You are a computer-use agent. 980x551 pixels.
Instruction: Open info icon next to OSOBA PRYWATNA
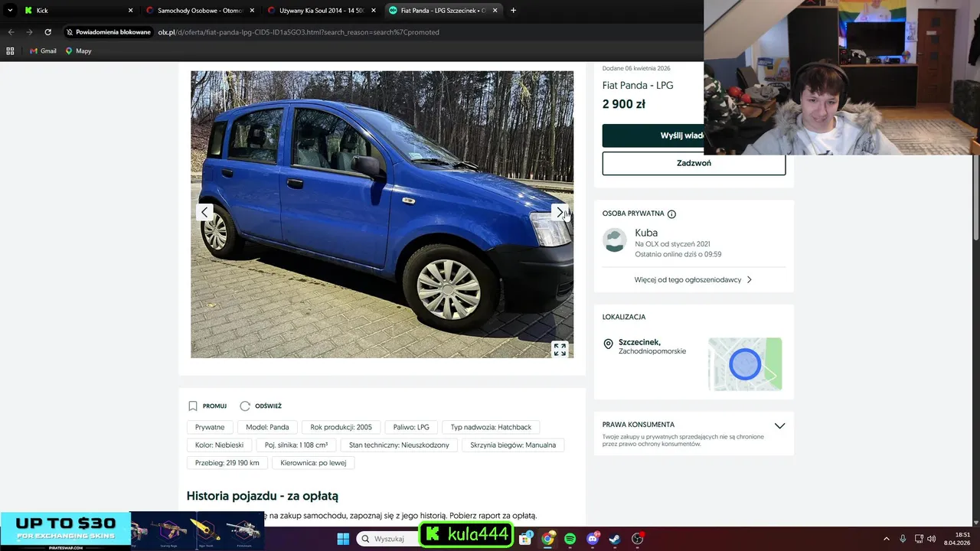pos(671,214)
